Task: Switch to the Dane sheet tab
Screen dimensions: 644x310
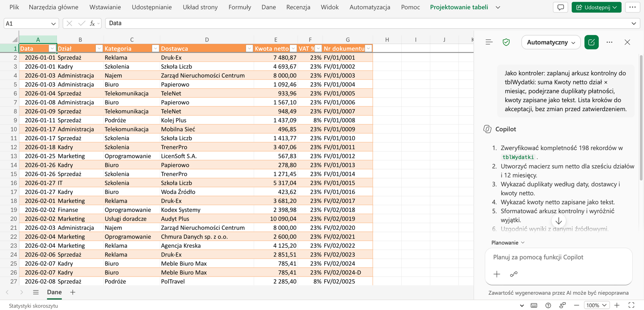Action: (x=54, y=292)
